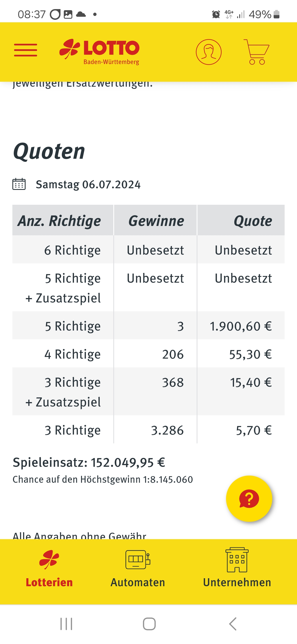The height and width of the screenshot is (644, 297).
Task: Select the 5 Richtige quote 1.900,60 €
Action: (241, 326)
